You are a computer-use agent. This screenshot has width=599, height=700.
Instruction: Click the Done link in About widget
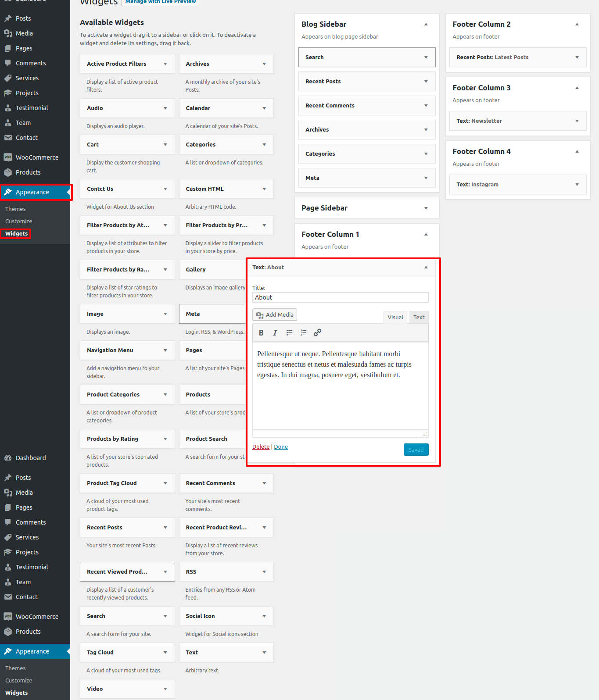click(x=281, y=447)
